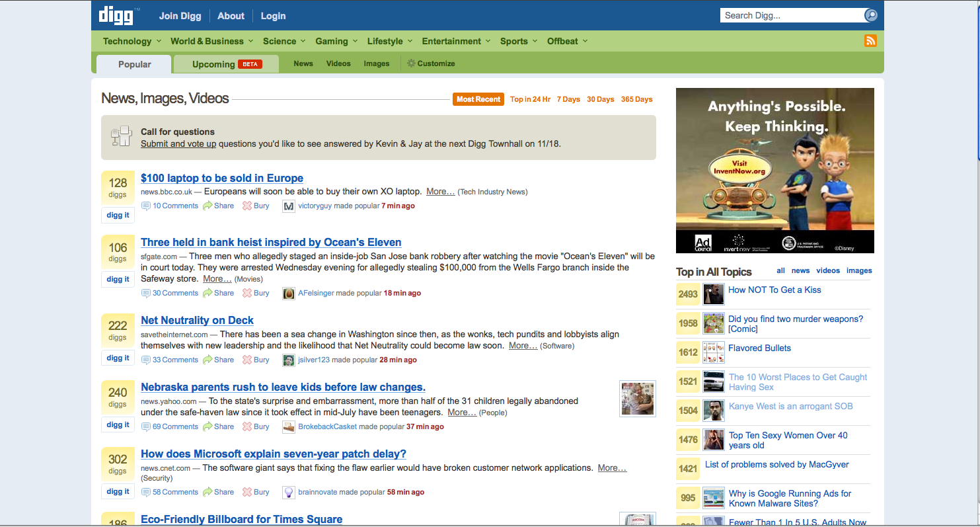This screenshot has height=527, width=980.
Task: Click the 2493 diggs count badge
Action: pyautogui.click(x=688, y=294)
